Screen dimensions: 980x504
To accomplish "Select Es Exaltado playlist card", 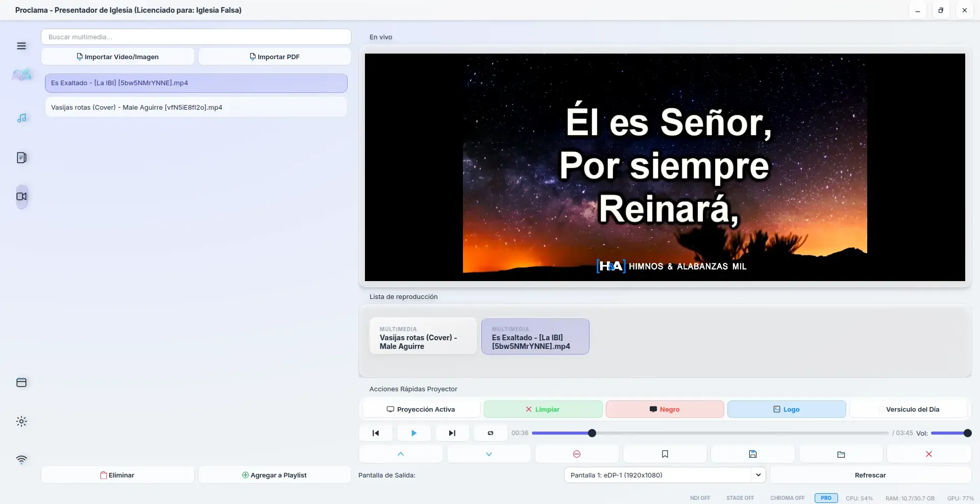I will (535, 336).
